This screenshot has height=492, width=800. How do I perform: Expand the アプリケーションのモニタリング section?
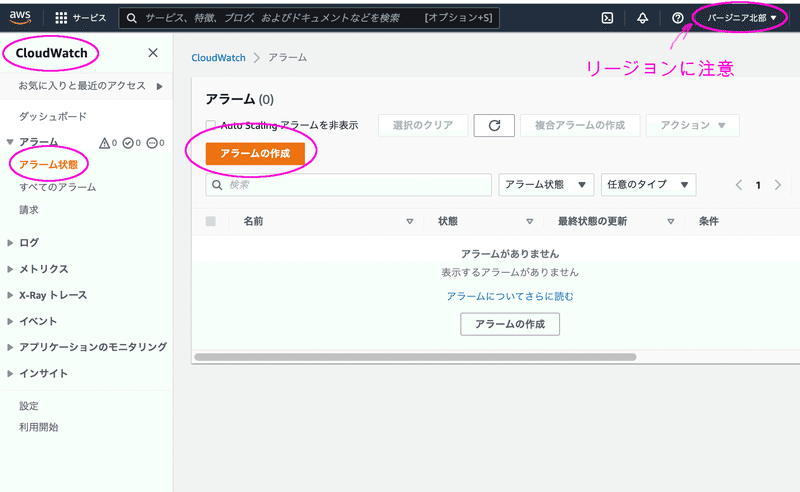[x=10, y=347]
